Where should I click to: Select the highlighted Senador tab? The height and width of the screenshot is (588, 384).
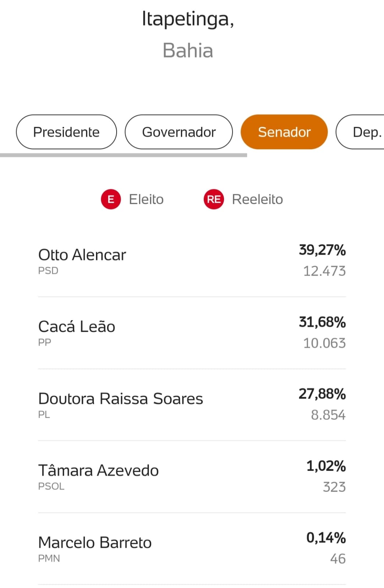pyautogui.click(x=284, y=132)
